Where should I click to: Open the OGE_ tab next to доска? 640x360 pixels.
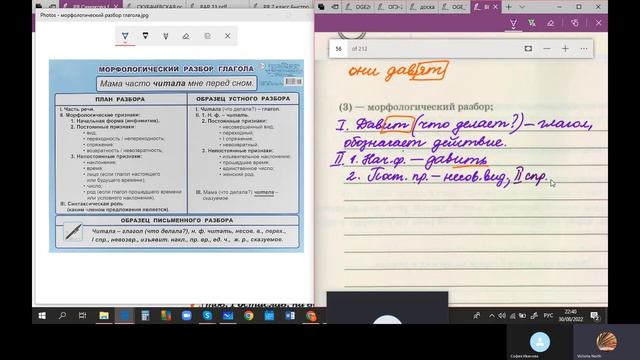click(453, 7)
